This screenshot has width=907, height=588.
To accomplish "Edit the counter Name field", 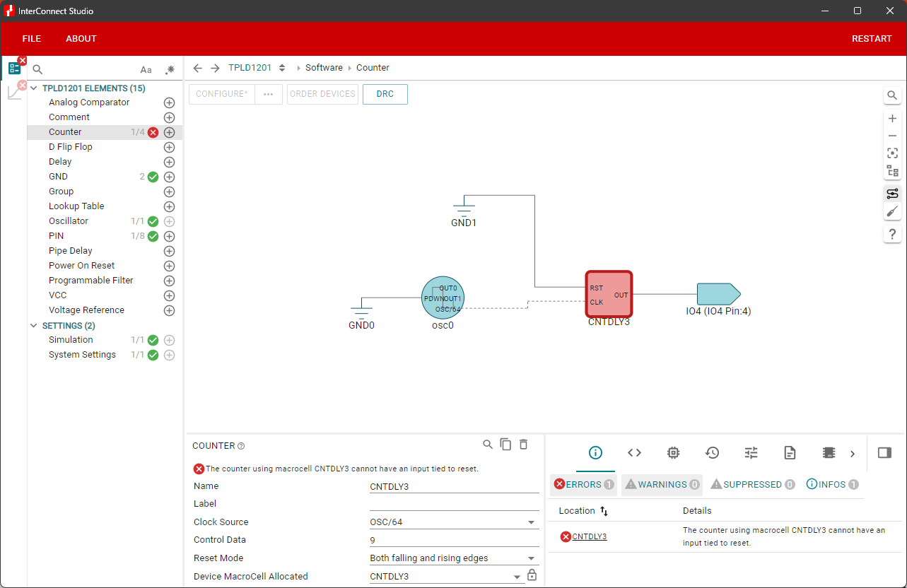I will tap(454, 486).
